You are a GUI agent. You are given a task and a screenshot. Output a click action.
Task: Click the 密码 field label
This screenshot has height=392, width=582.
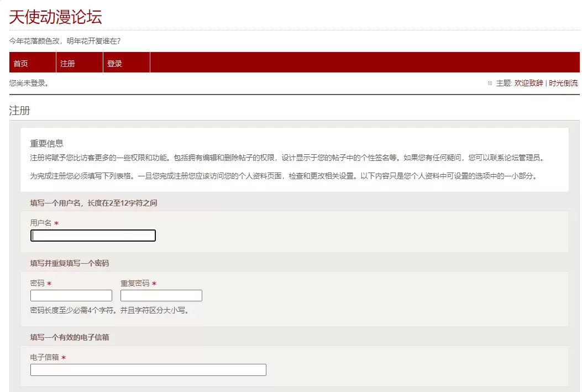(x=37, y=284)
